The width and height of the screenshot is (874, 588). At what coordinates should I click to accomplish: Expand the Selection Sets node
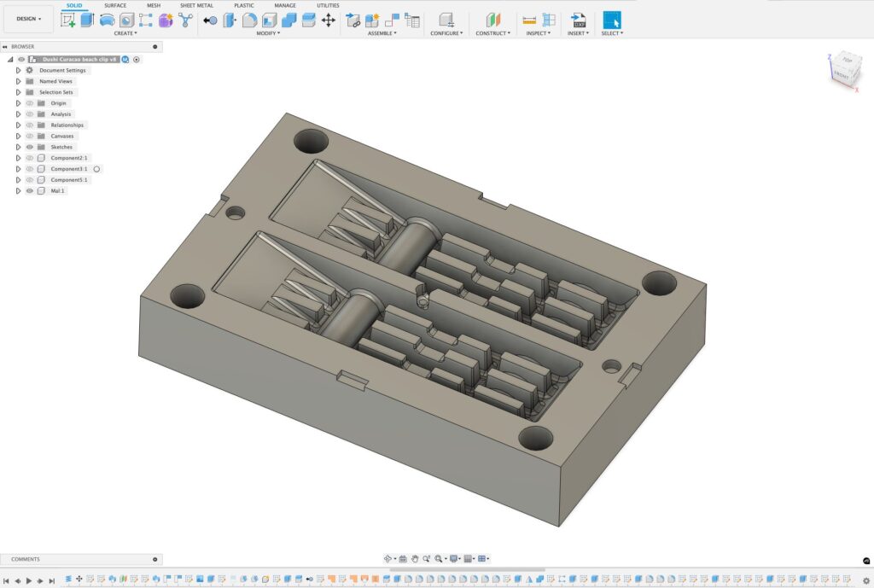click(19, 92)
